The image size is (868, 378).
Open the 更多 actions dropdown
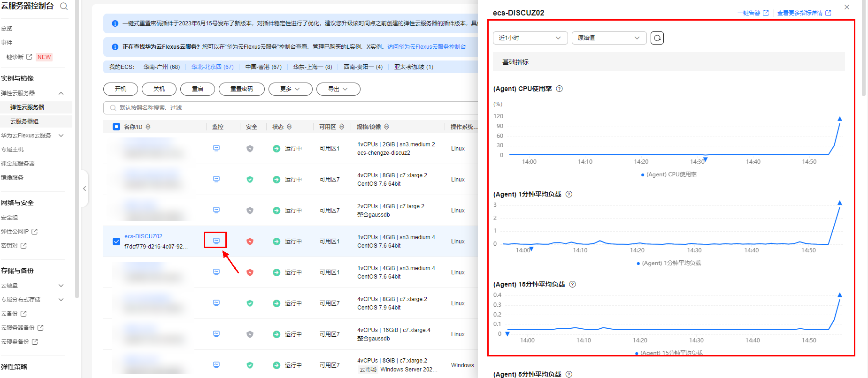click(291, 89)
